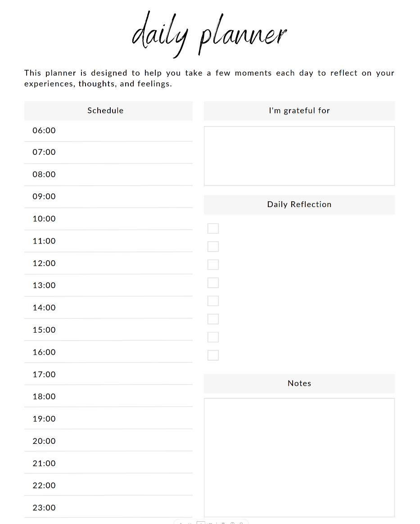The width and height of the screenshot is (420, 524).
Task: Select the 06:00 schedule row
Action: tap(108, 131)
